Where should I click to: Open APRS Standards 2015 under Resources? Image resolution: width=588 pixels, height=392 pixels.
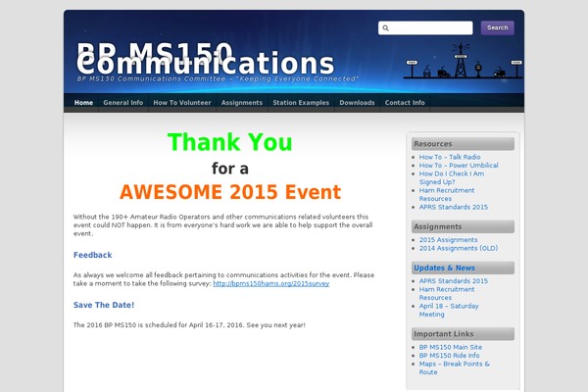pos(454,207)
